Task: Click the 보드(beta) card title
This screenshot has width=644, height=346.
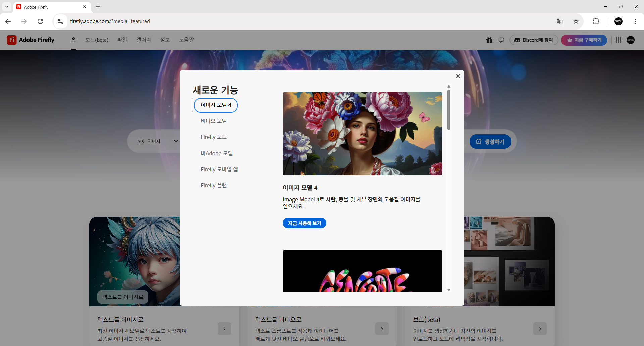Action: click(x=427, y=320)
